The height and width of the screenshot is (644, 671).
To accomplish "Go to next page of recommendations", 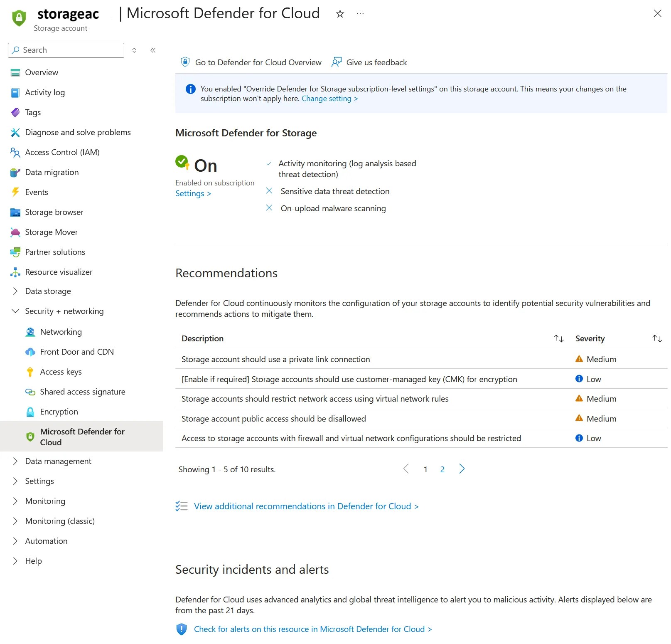I will pos(462,469).
